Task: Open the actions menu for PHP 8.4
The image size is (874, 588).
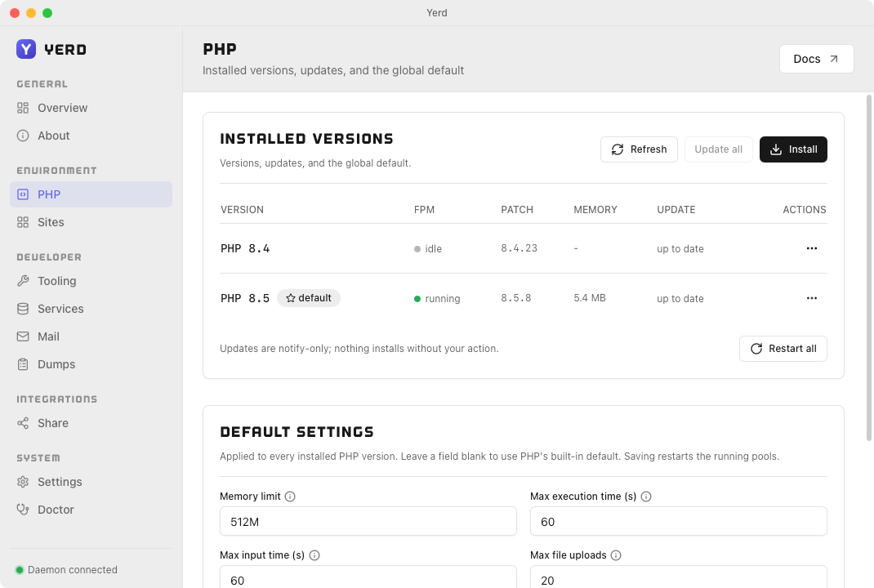Action: pyautogui.click(x=812, y=248)
